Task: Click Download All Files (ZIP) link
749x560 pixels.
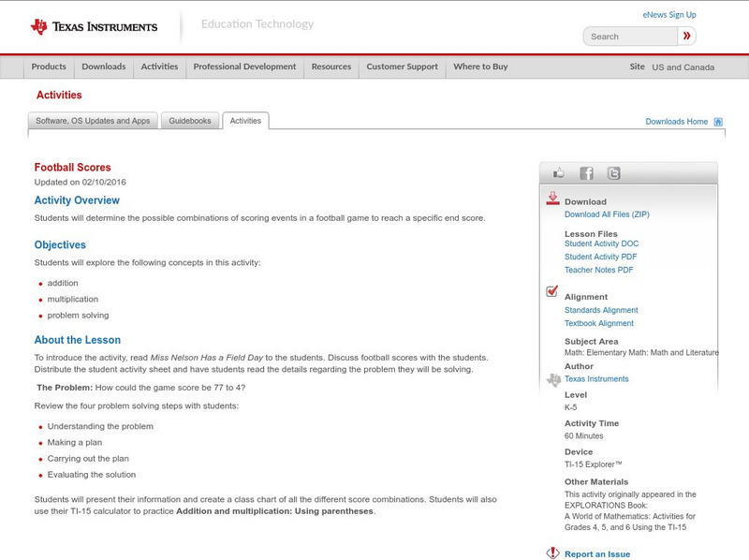Action: [607, 214]
